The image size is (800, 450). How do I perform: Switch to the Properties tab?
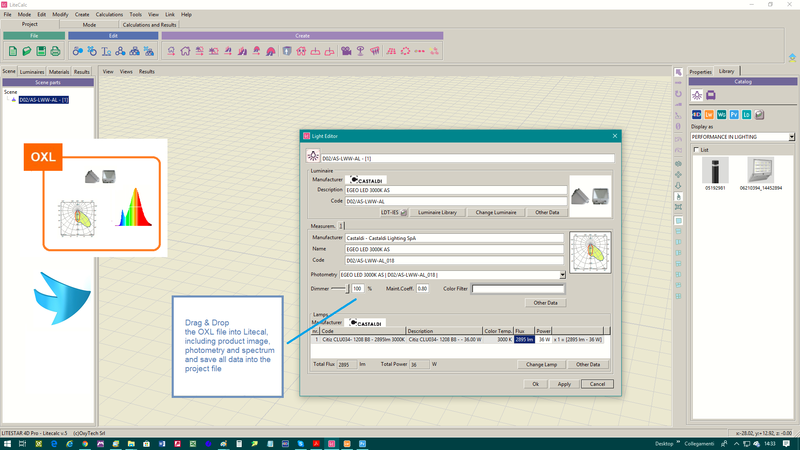[701, 72]
